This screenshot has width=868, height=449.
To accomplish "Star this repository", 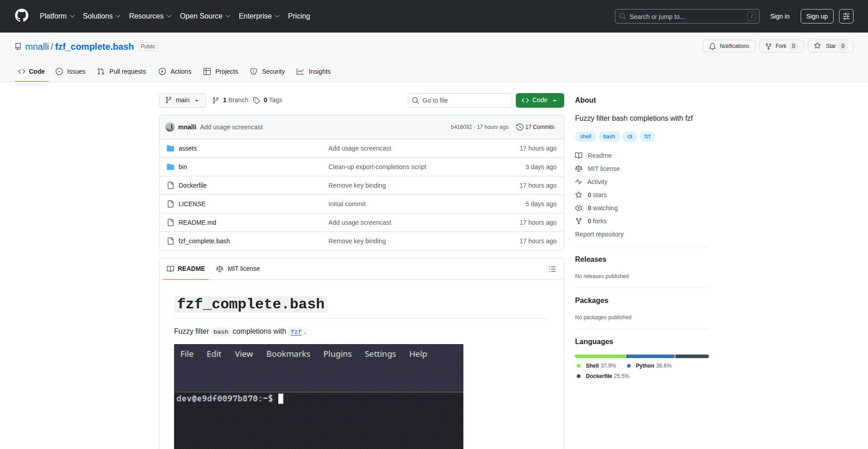I will (x=826, y=46).
